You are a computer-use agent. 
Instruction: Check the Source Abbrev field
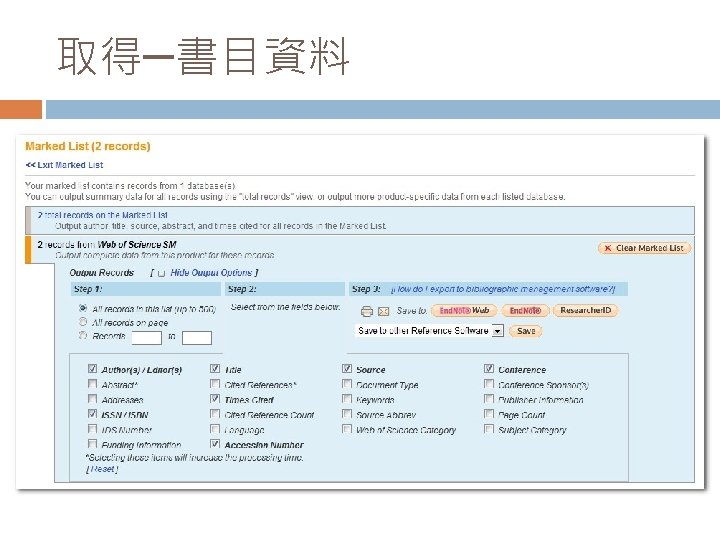347,414
